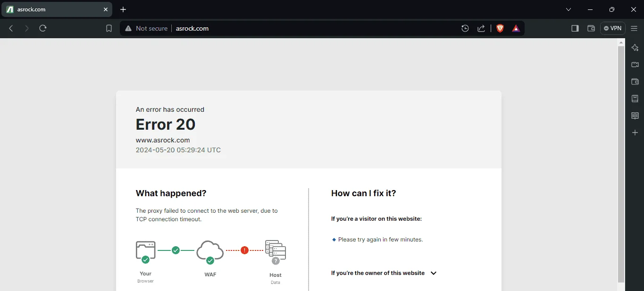Click the page's vertical scrollbar
The width and height of the screenshot is (644, 291).
[621, 164]
